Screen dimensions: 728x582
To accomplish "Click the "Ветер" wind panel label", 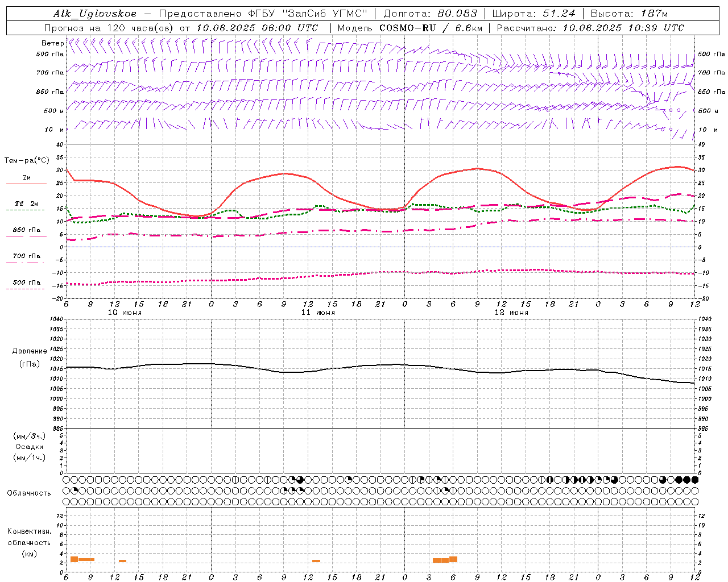I will pos(52,43).
